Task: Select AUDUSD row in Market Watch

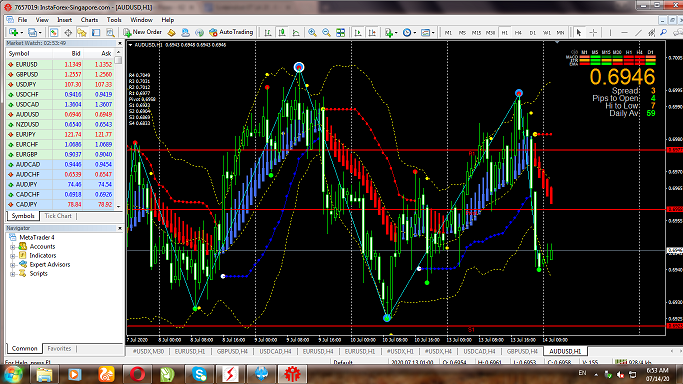Action: click(x=60, y=115)
